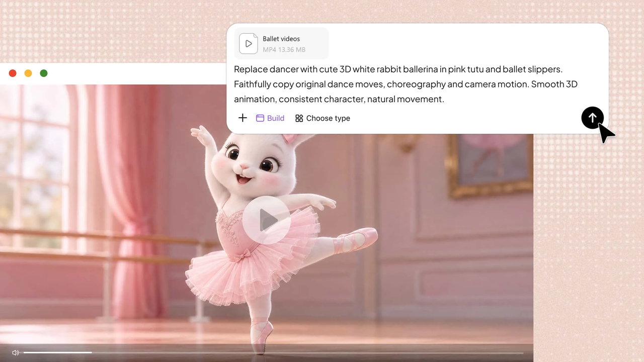
Task: Click the file icon on Ballet videos chip
Action: [x=248, y=44]
